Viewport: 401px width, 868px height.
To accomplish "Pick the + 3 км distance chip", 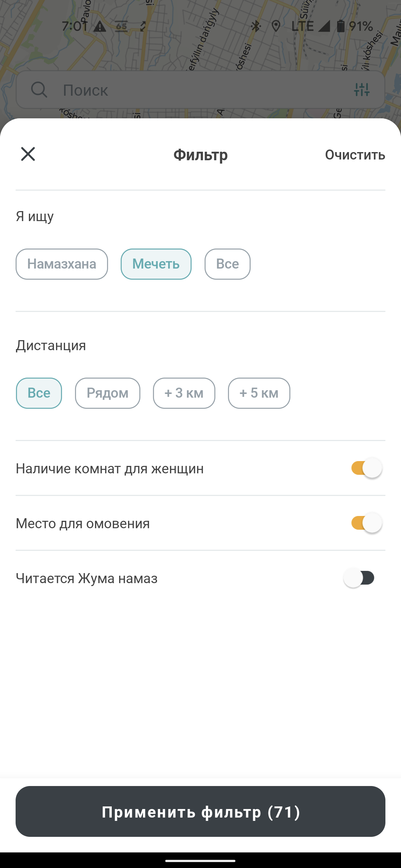I will tap(184, 393).
